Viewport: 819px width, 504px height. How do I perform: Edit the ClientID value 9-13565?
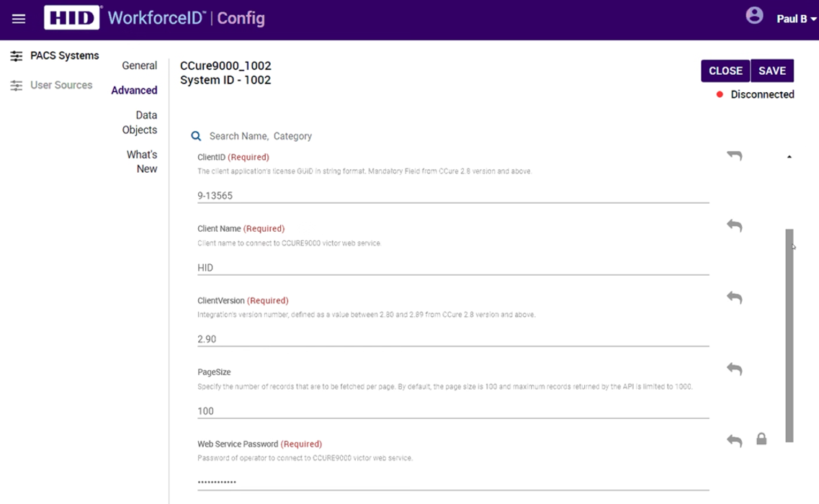click(x=453, y=195)
